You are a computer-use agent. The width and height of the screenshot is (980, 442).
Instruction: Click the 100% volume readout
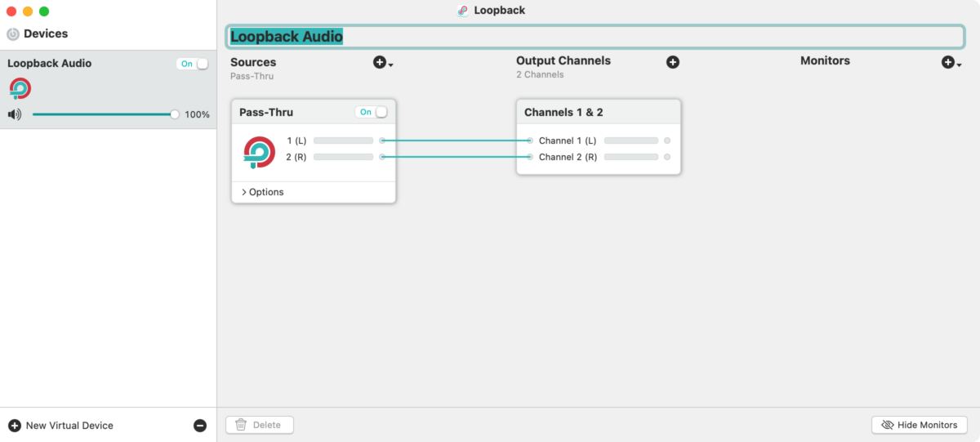[197, 114]
